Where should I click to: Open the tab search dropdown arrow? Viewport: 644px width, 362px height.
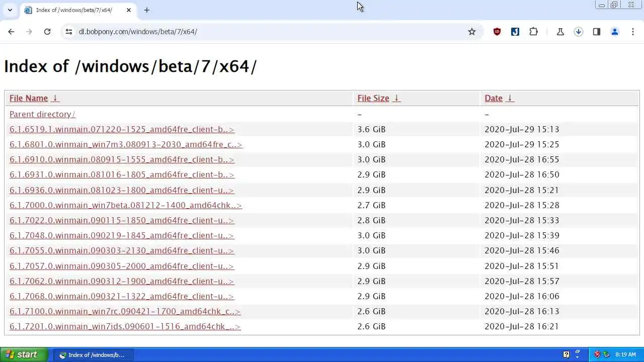pos(10,10)
